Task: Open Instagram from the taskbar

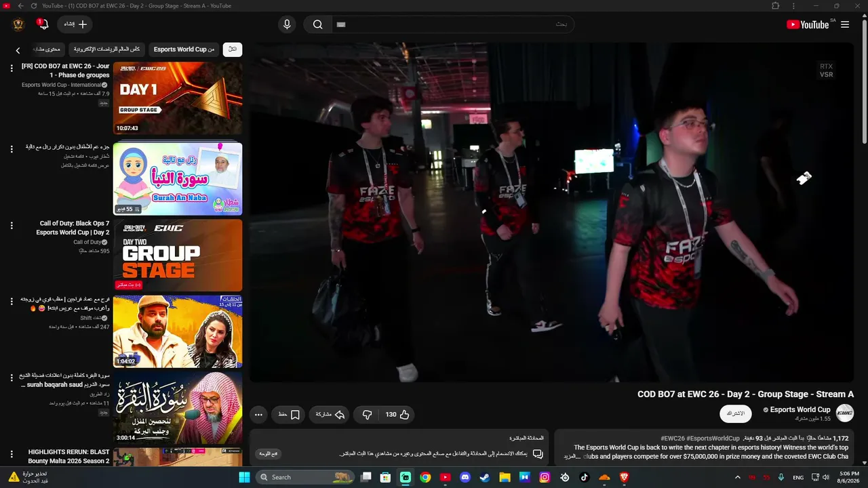Action: [x=545, y=477]
